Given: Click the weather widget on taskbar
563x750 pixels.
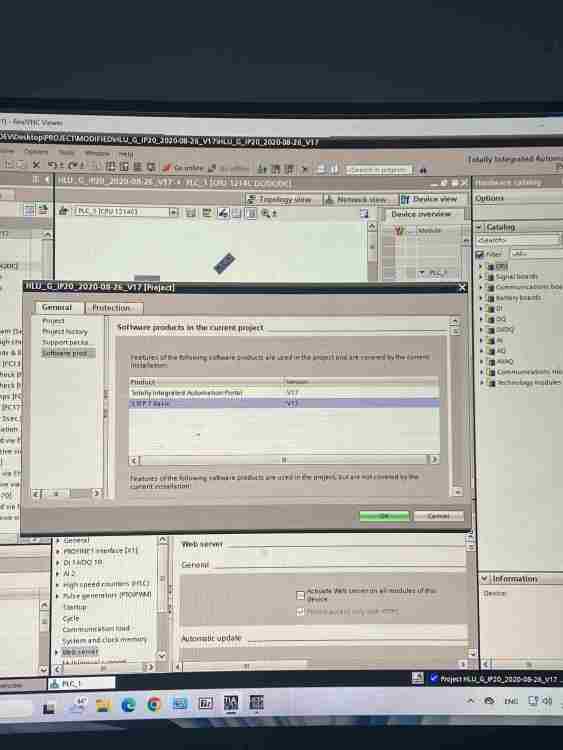Looking at the screenshot, I should point(77,706).
